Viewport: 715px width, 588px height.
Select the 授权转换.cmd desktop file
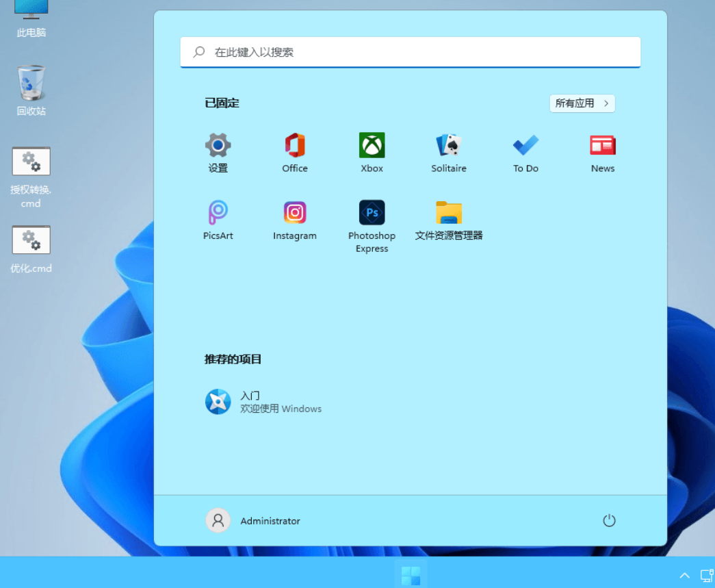coord(31,177)
